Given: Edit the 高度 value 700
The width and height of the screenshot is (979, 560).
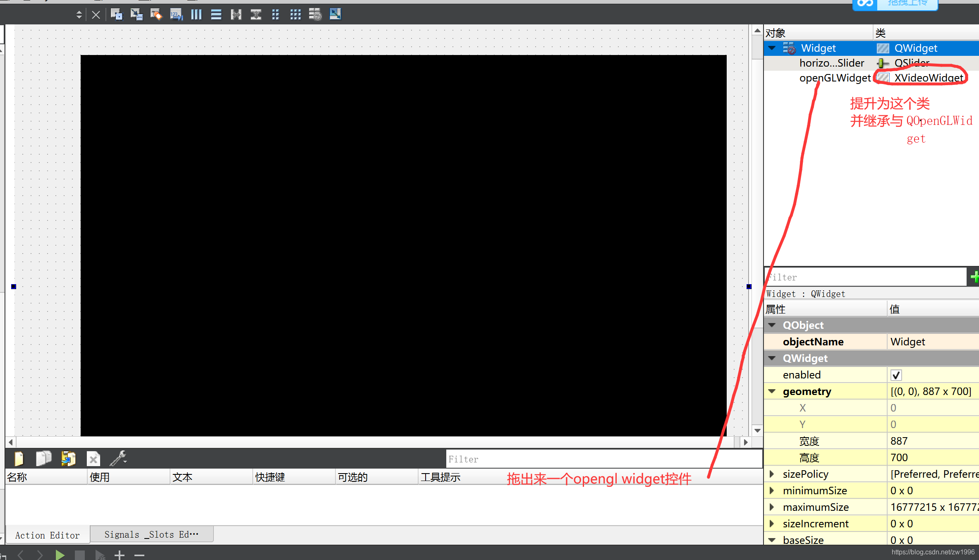Looking at the screenshot, I should click(933, 457).
